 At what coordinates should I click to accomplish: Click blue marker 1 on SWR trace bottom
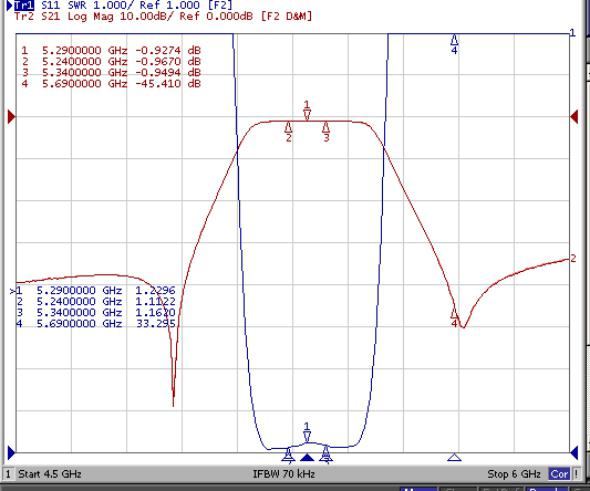[307, 432]
